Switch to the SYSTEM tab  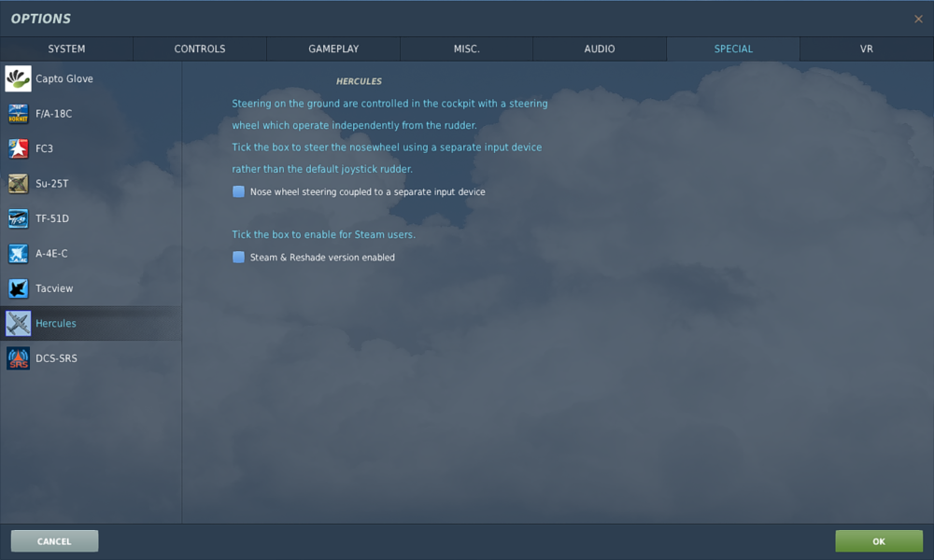tap(66, 49)
